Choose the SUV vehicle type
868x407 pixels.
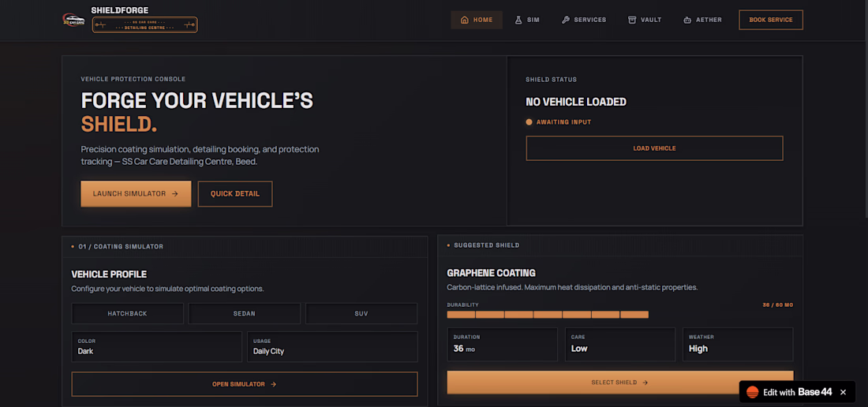[x=361, y=313]
